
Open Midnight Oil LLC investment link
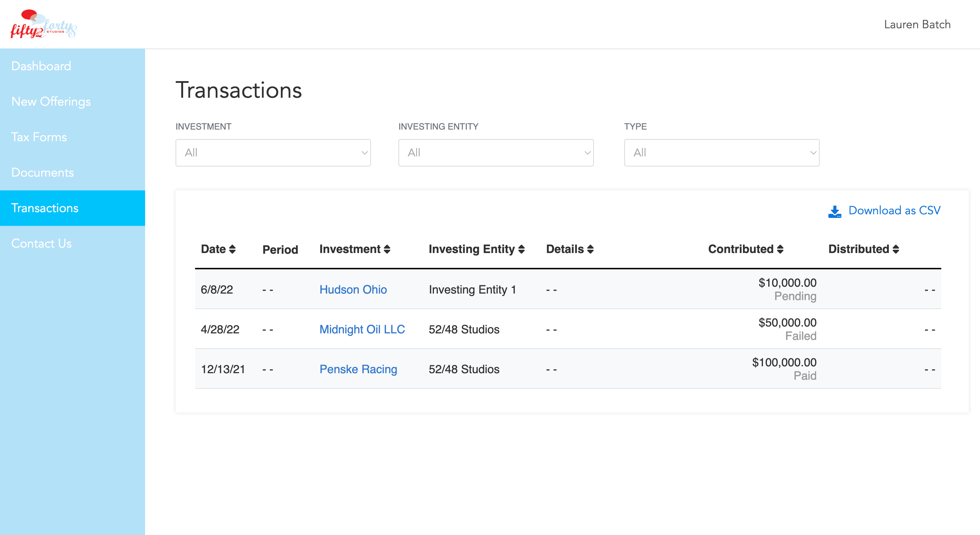tap(362, 329)
